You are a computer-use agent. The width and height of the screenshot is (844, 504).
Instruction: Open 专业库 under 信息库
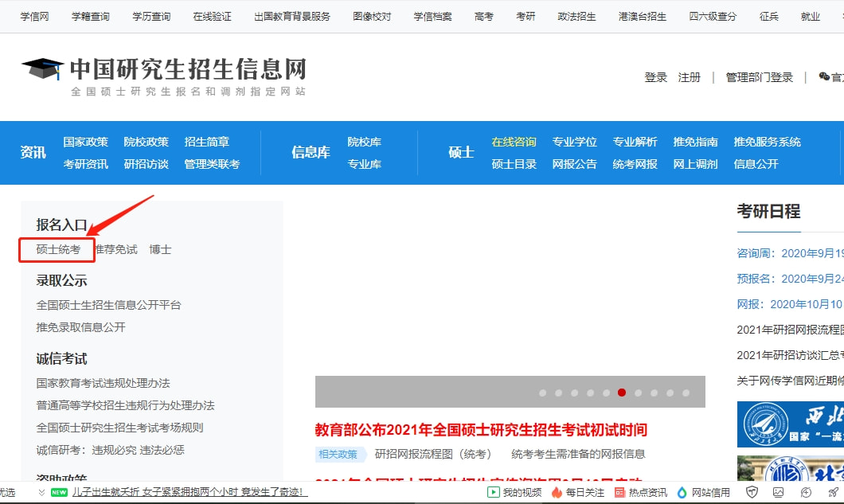[x=365, y=164]
